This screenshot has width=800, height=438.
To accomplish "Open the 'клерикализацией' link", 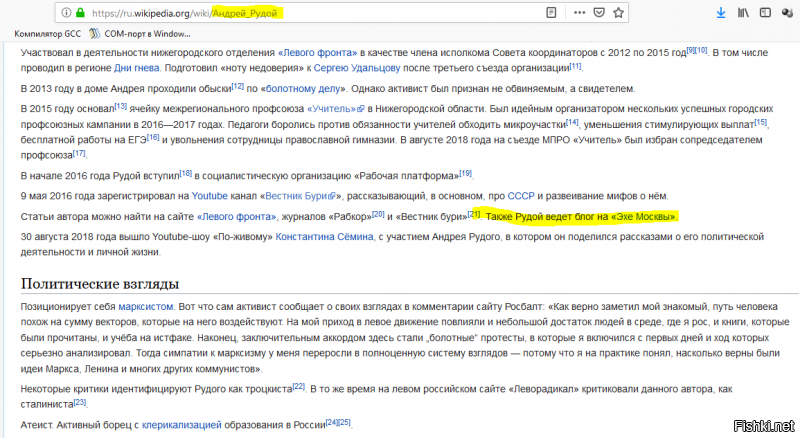I will pos(182,425).
